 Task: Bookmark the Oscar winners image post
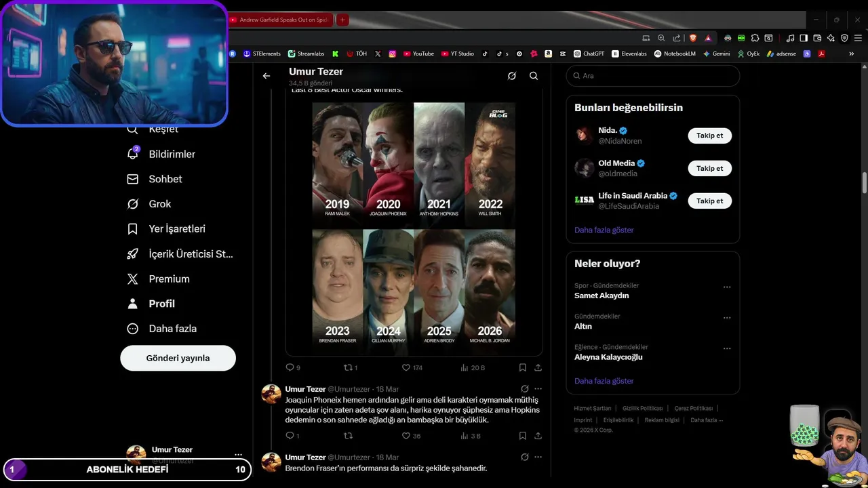click(522, 367)
